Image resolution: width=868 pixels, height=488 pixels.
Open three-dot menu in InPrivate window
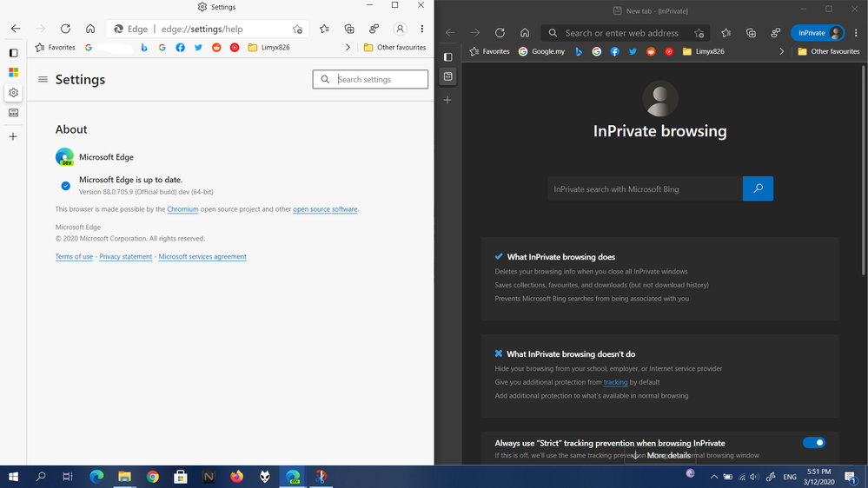click(857, 33)
